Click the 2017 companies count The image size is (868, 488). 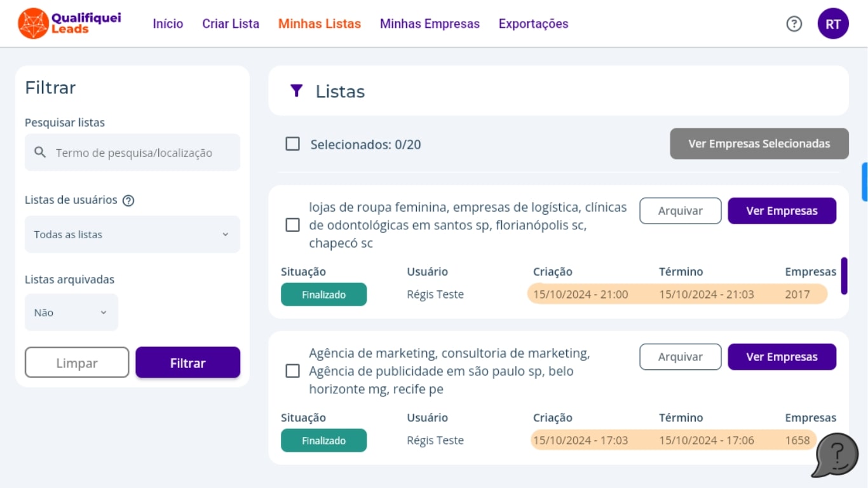point(797,294)
